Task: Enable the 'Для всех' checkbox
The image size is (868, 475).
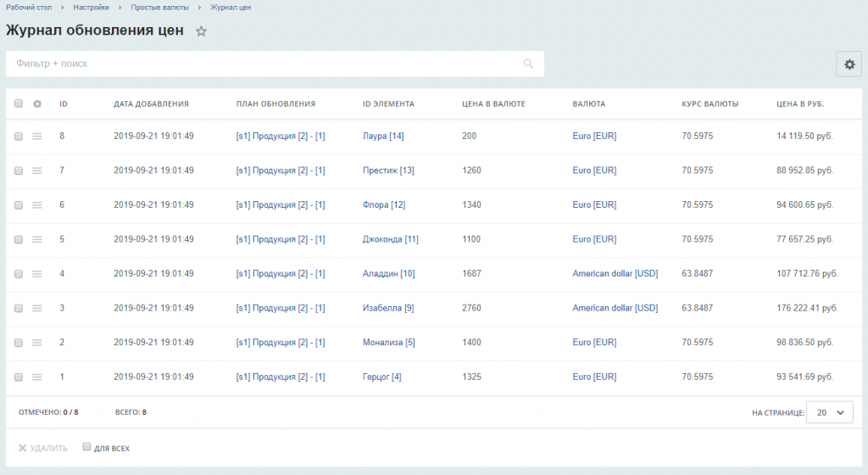Action: pos(86,447)
